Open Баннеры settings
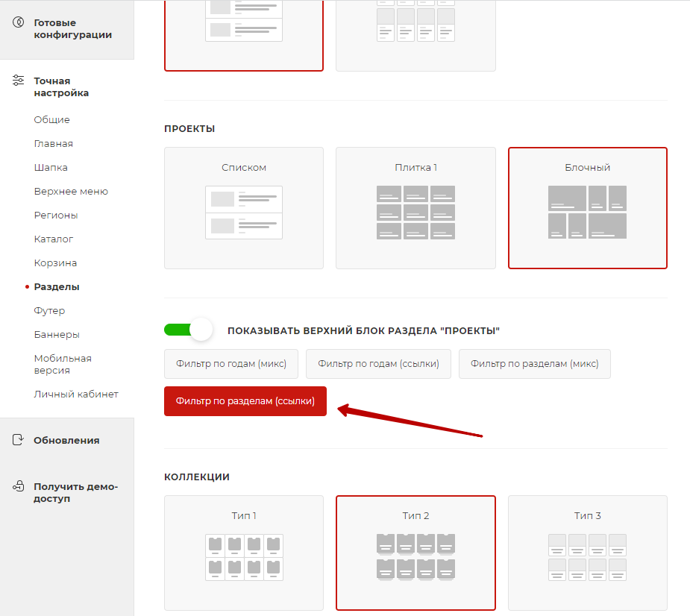This screenshot has height=616, width=690. pos(57,334)
